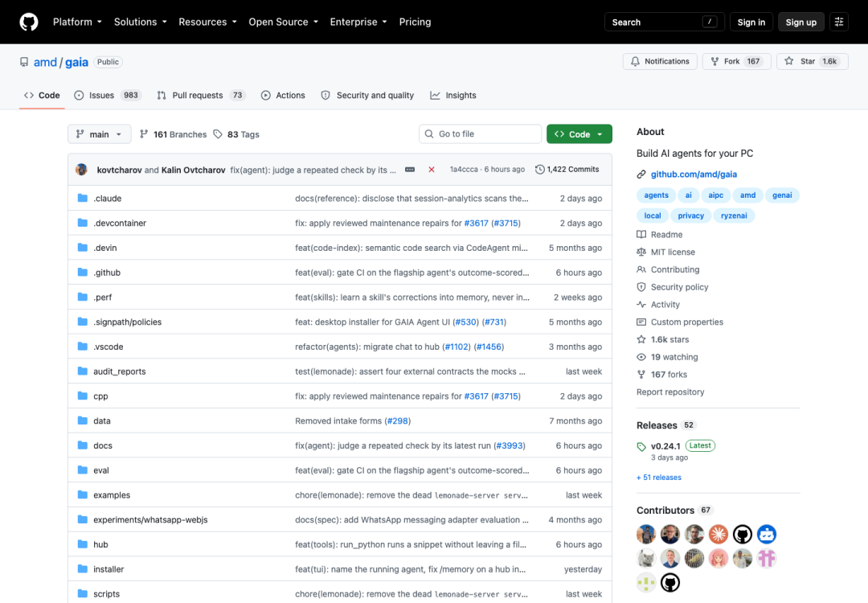
Task: Open the 1a4ccca commit hash
Action: point(464,170)
